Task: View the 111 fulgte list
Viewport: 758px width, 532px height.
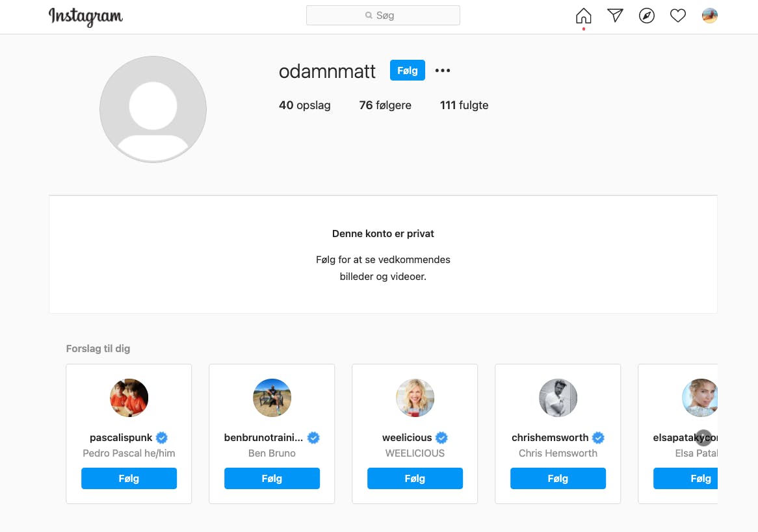Action: pyautogui.click(x=464, y=105)
